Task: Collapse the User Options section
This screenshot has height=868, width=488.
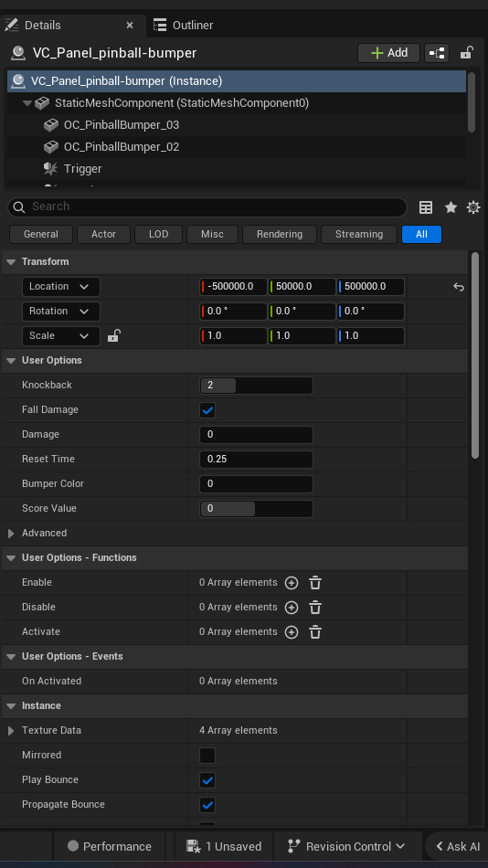Action: [11, 360]
